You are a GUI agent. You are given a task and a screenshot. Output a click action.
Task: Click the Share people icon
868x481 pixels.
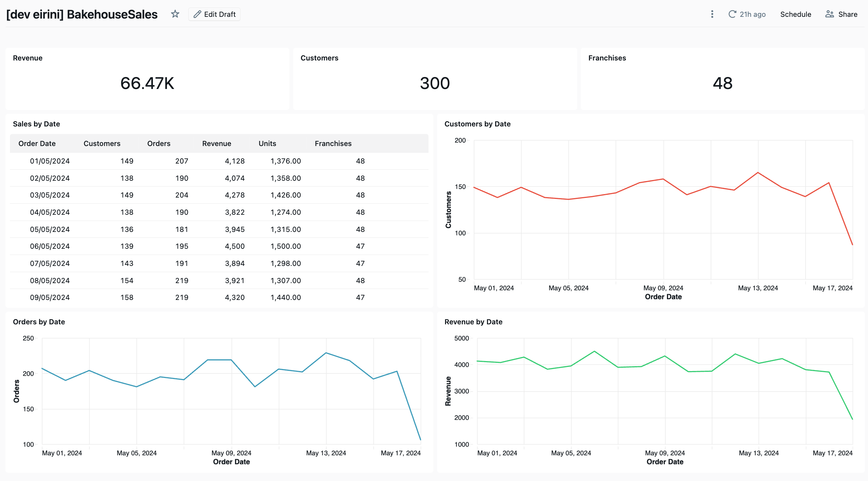[x=830, y=14]
